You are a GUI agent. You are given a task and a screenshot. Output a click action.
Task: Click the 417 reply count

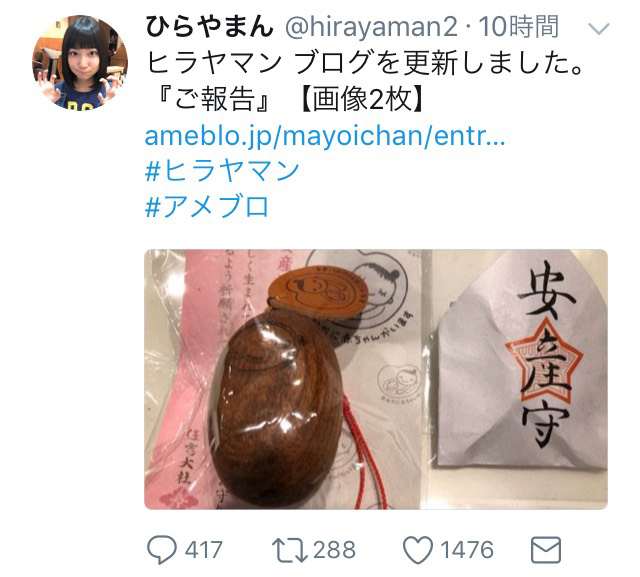click(204, 550)
